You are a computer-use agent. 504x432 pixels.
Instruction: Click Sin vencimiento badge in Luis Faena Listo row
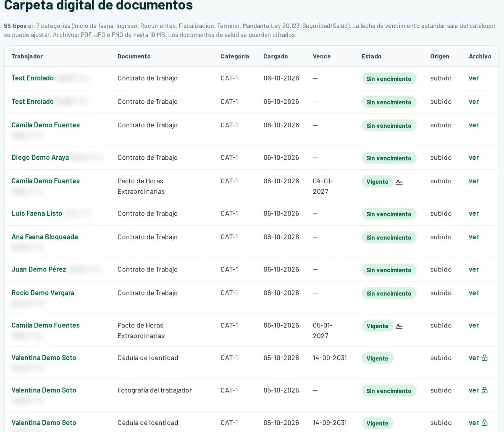(389, 214)
